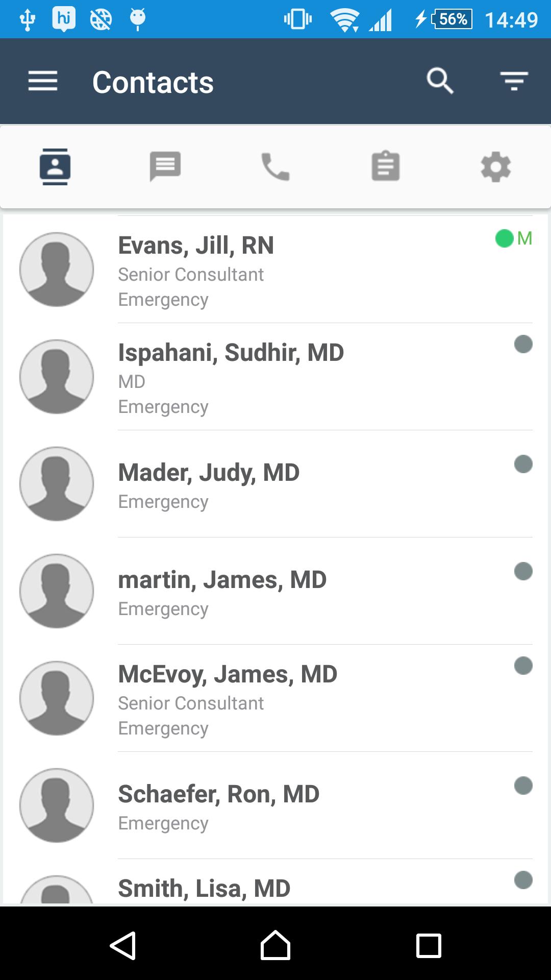The height and width of the screenshot is (980, 551).
Task: Open the recent apps square button
Action: click(429, 946)
